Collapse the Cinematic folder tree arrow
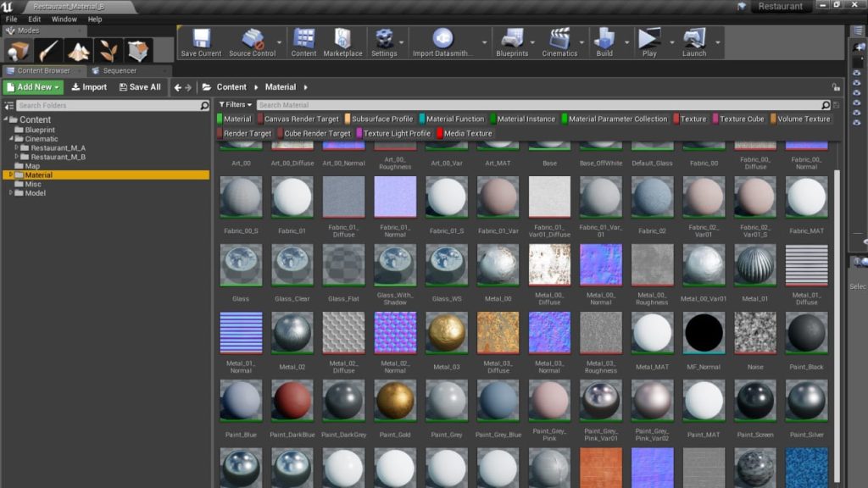This screenshot has width=868, height=488. pyautogui.click(x=12, y=139)
